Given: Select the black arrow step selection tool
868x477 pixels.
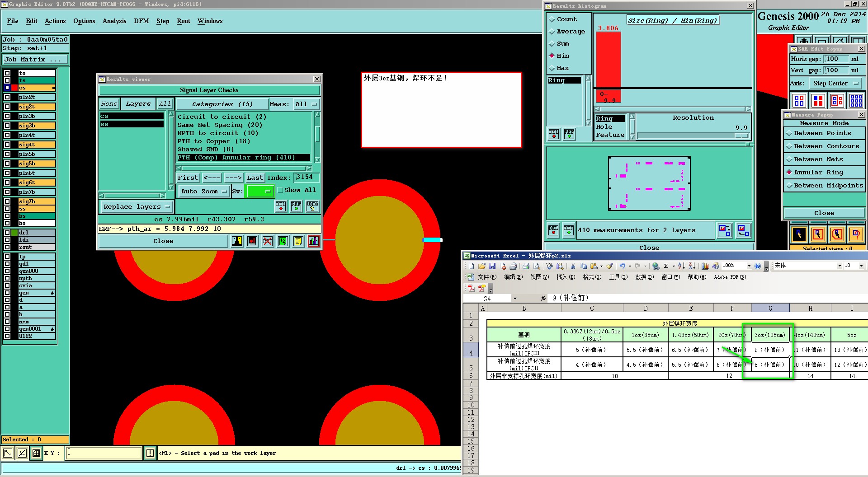Looking at the screenshot, I should click(799, 234).
